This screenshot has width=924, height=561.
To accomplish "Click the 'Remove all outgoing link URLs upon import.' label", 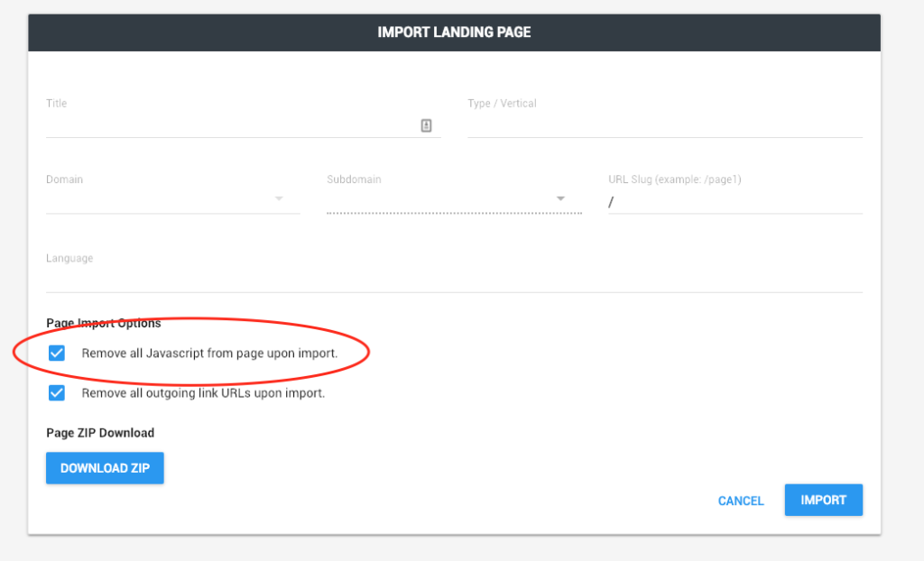I will [203, 393].
